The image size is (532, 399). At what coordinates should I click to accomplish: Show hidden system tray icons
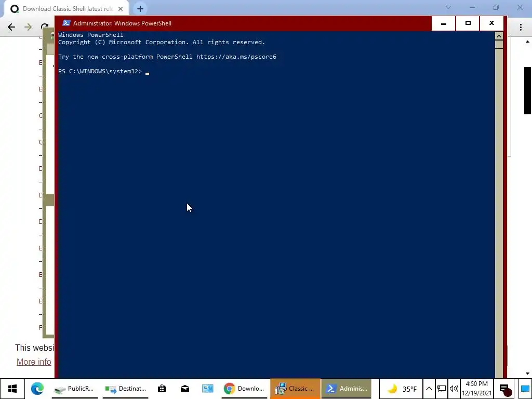point(429,389)
